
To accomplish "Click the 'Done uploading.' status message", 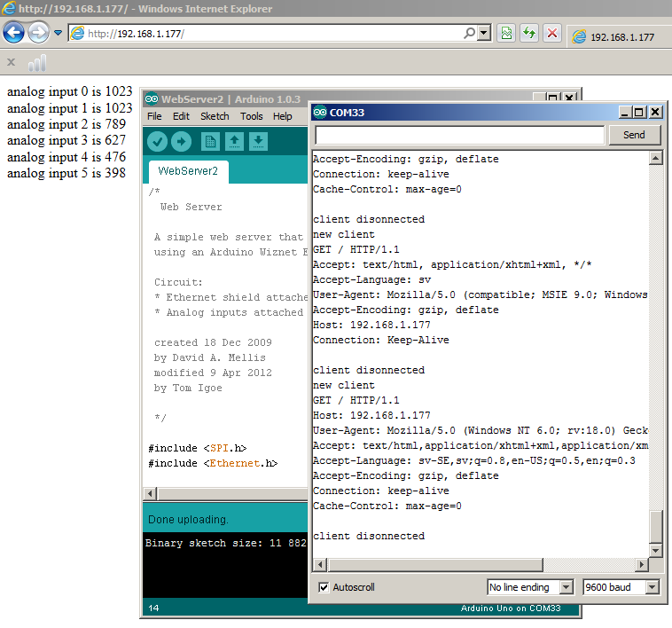I will click(x=188, y=520).
